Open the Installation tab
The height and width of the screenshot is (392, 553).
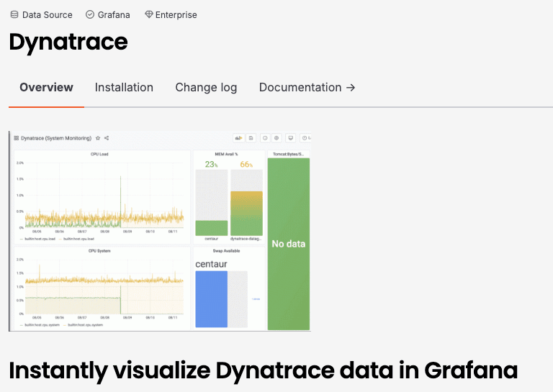[124, 87]
